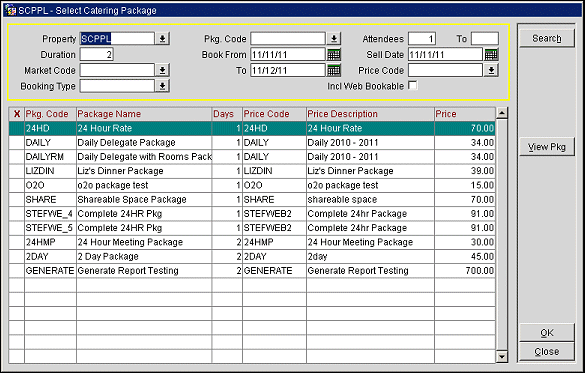Screen dimensions: 585x373
Task: Enable the Incl Web Bookable checkbox
Action: pyautogui.click(x=412, y=85)
